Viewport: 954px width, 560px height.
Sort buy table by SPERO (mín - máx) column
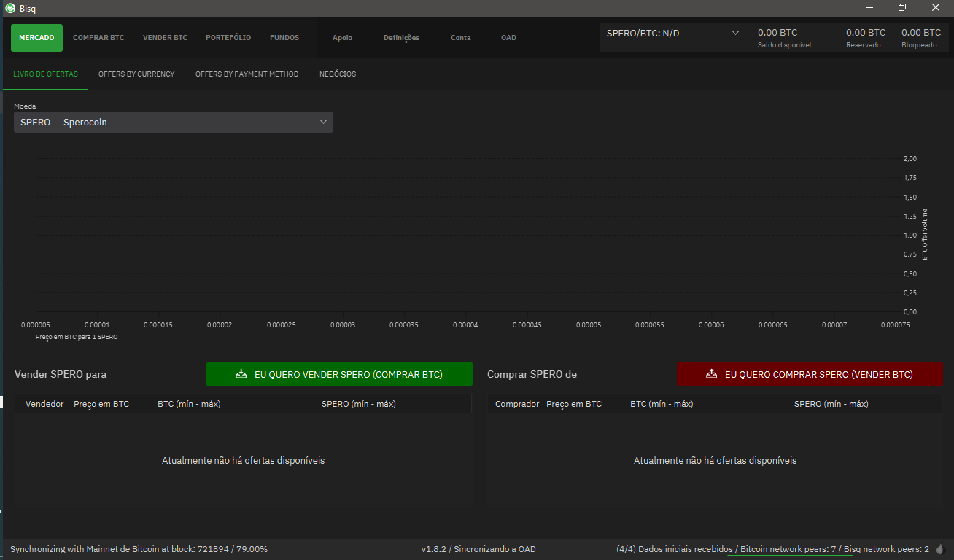tap(831, 404)
